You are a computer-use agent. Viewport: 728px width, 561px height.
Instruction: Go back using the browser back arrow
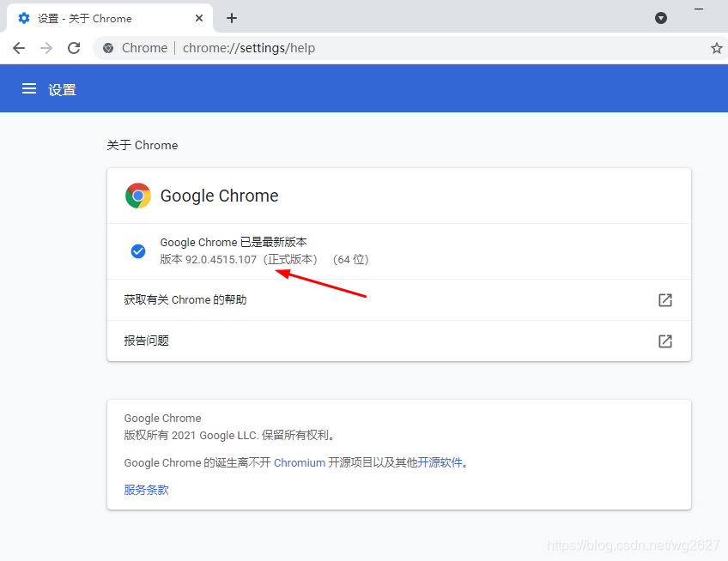tap(19, 48)
